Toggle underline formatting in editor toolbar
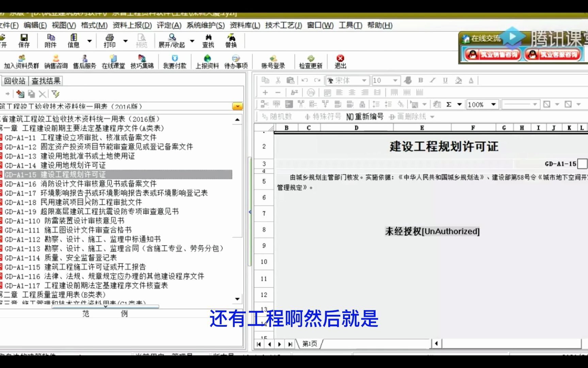 (445, 80)
